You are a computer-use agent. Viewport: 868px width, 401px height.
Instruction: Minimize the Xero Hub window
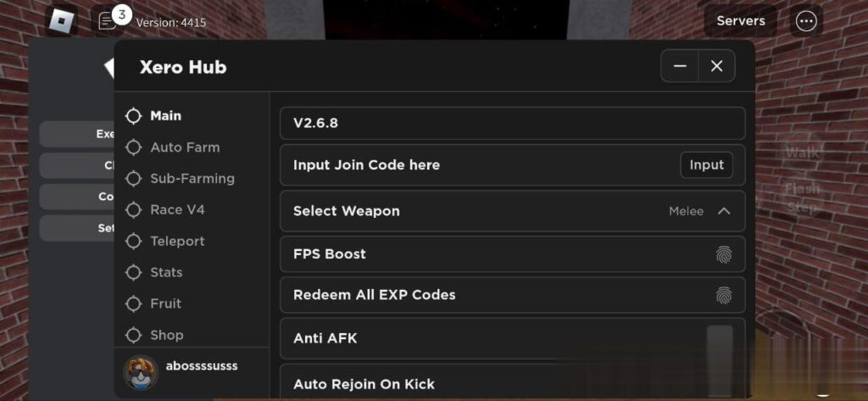(x=680, y=66)
